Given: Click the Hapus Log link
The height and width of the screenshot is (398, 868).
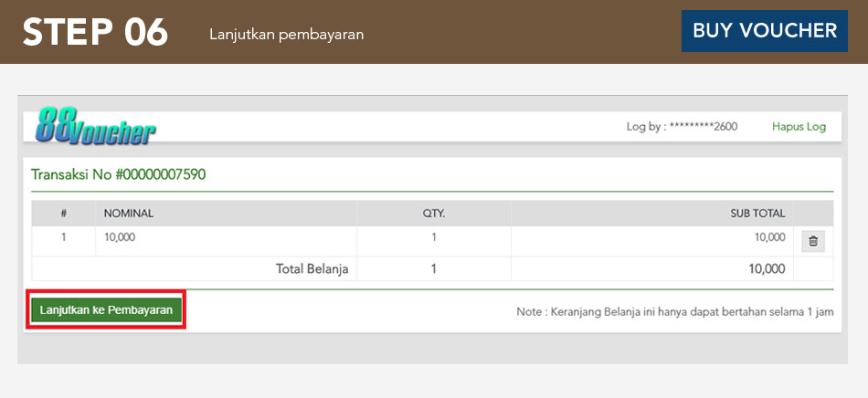Looking at the screenshot, I should coord(799,127).
